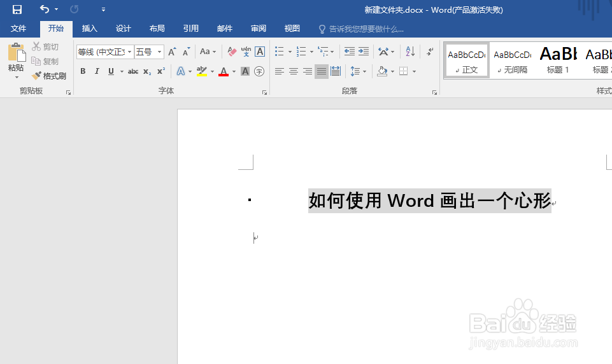This screenshot has width=612, height=364.
Task: Sort text with the A-Z sort icon
Action: point(410,52)
